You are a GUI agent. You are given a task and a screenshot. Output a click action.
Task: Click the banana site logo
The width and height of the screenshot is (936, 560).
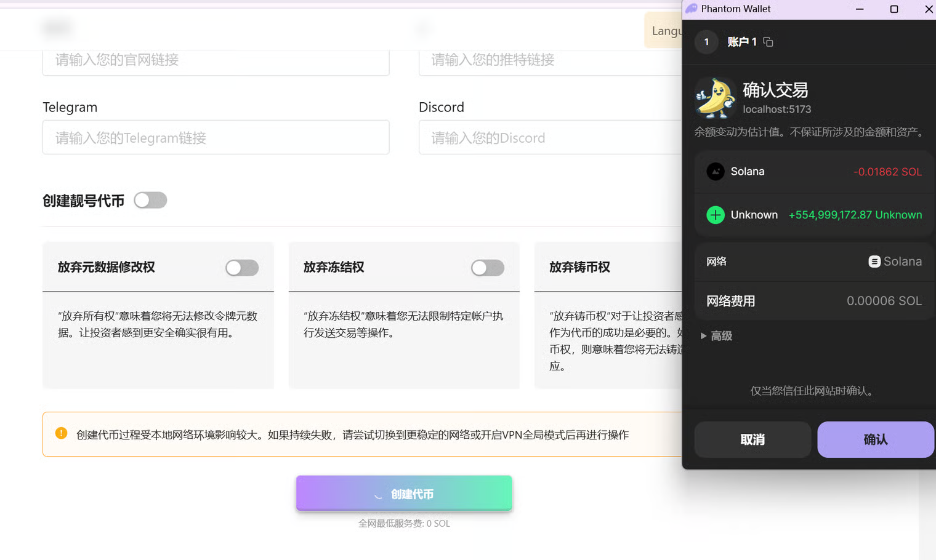pyautogui.click(x=715, y=98)
